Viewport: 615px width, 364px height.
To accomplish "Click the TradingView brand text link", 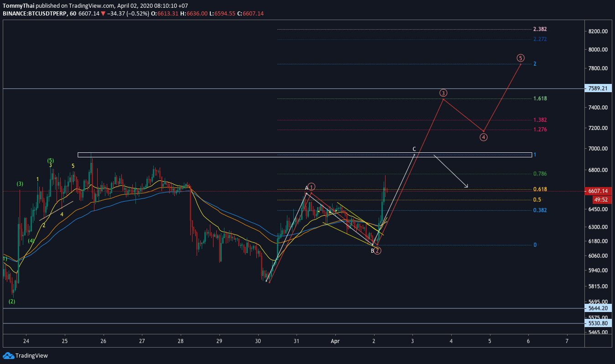I will (31, 356).
